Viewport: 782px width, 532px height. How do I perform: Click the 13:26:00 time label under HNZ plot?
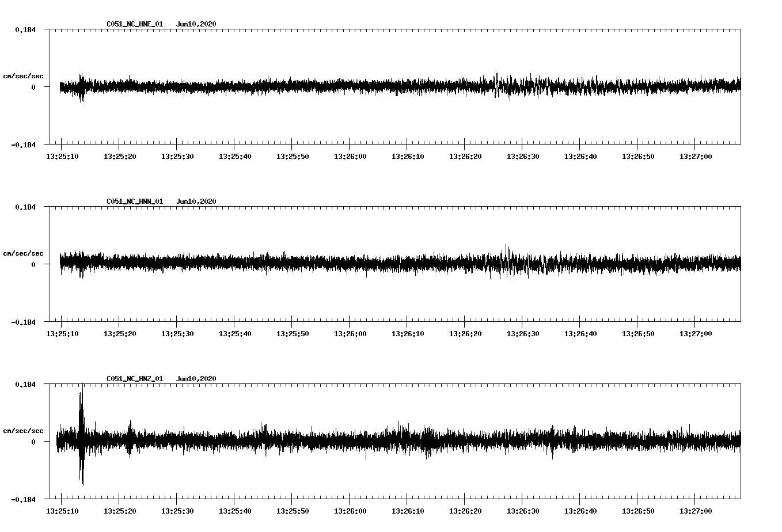point(350,511)
